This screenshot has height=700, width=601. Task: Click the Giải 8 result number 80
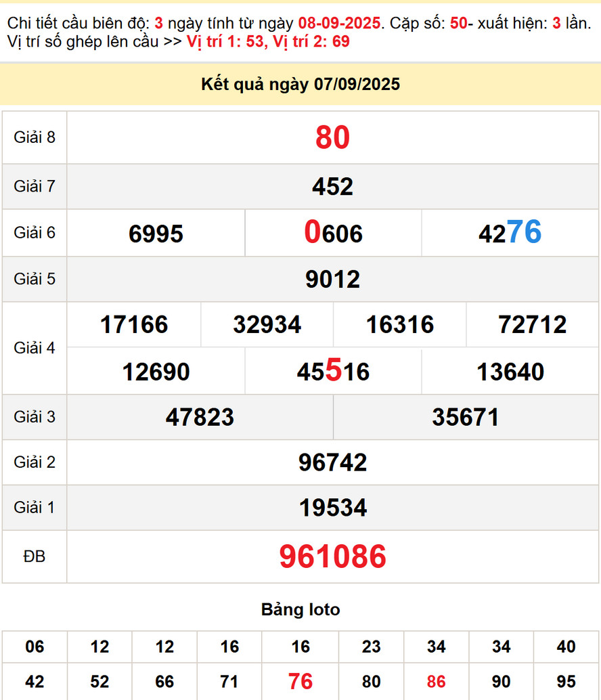tap(332, 138)
